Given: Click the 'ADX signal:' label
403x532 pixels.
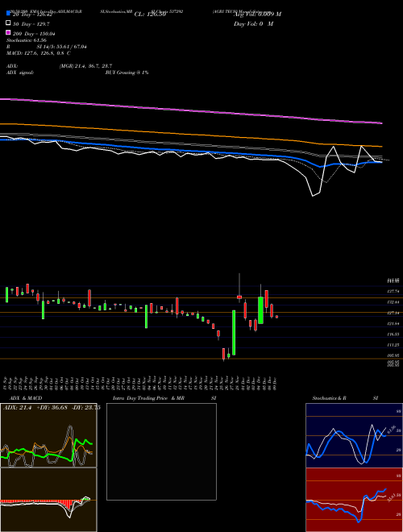Looking at the screenshot, I should (20, 73).
